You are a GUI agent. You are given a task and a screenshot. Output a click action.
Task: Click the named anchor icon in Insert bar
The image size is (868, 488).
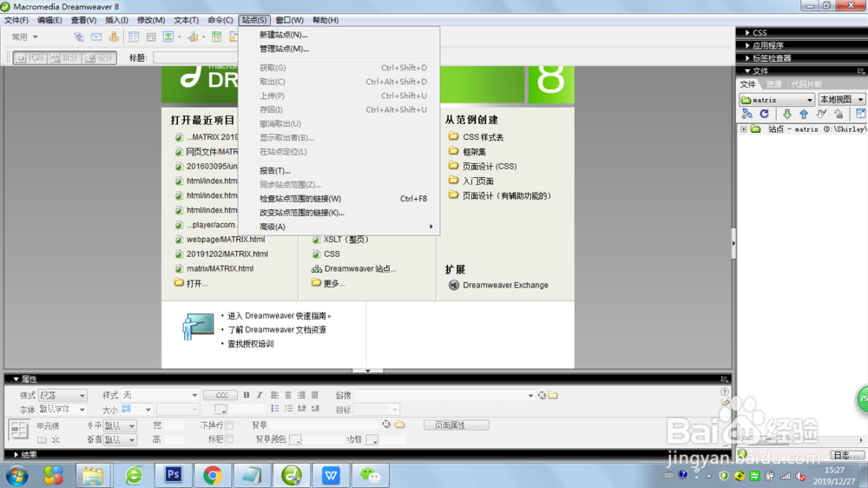point(114,37)
